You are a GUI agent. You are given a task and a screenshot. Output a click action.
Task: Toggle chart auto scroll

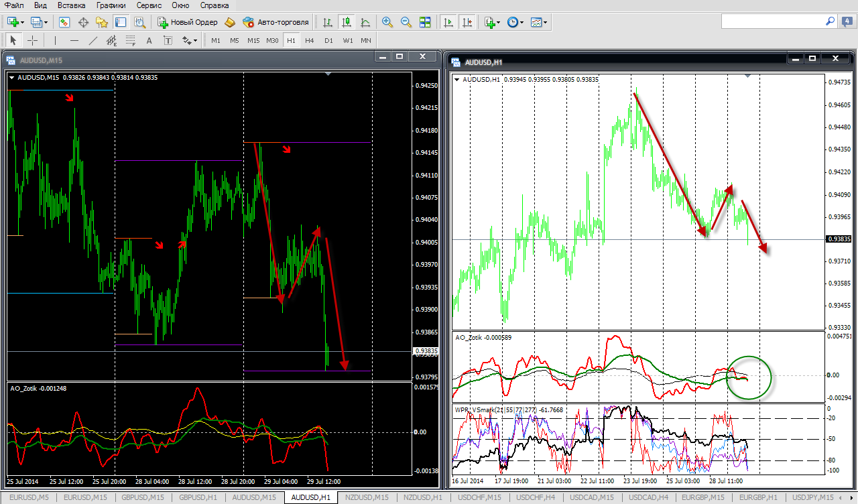tap(448, 22)
